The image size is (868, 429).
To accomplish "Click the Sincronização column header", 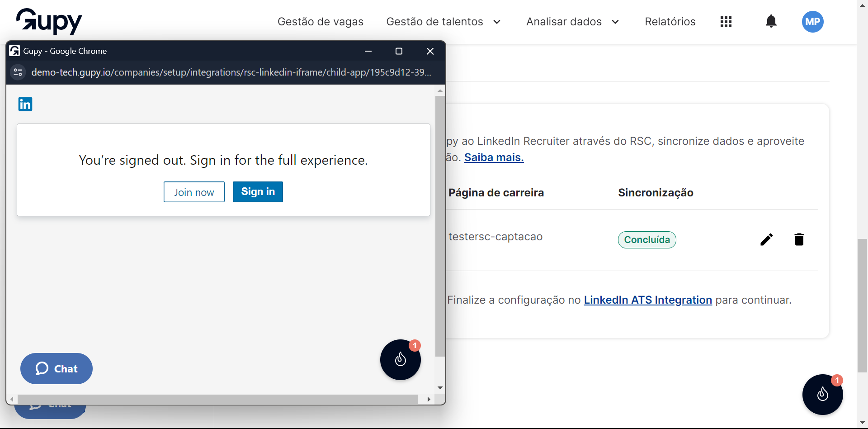I will coord(656,193).
